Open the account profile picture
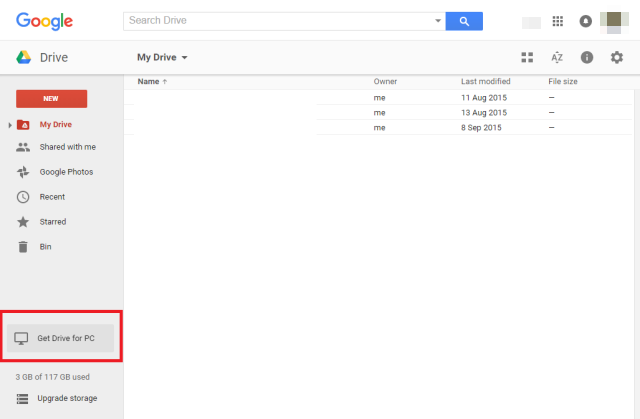Image resolution: width=640 pixels, height=419 pixels. pyautogui.click(x=614, y=20)
